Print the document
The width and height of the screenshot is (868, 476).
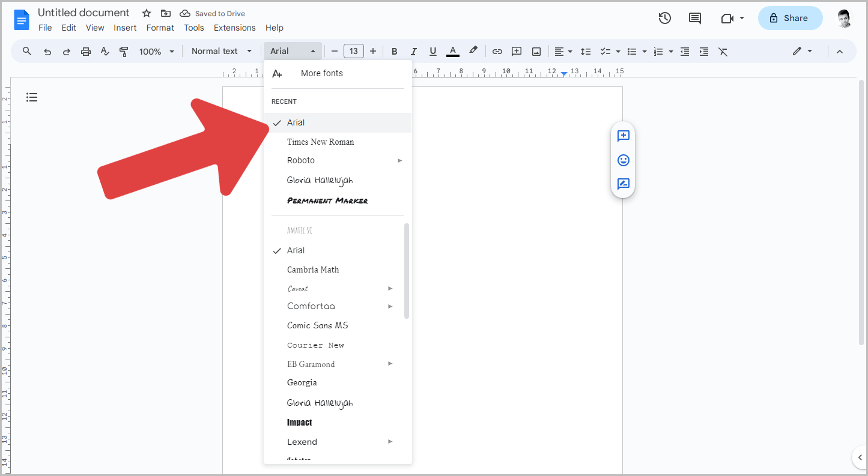point(86,52)
